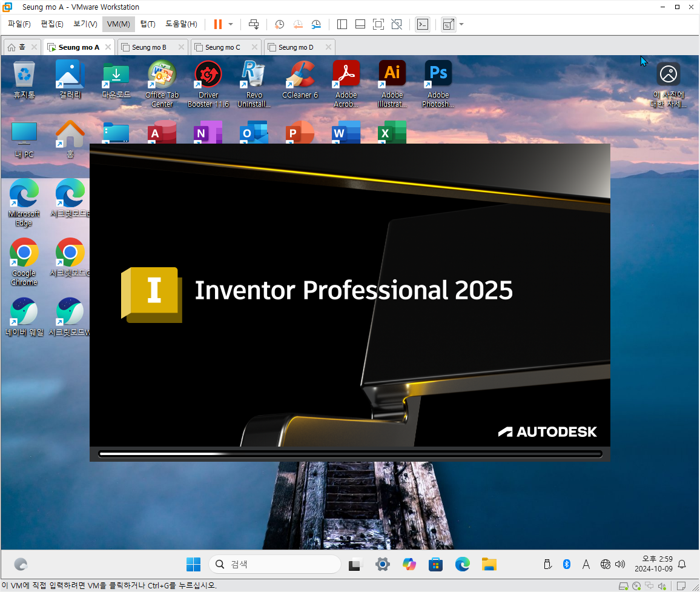Open Task View on the taskbar

[355, 565]
